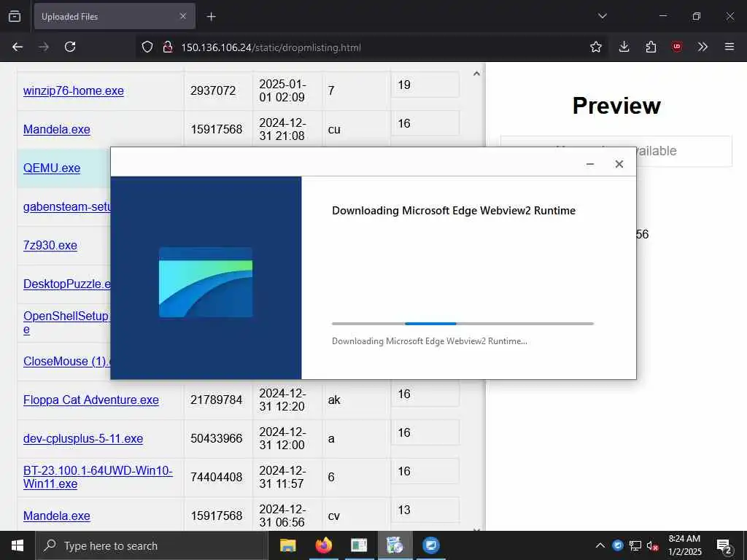
Task: Open the first Mandela.exe link dated 2024-12-31 21:08
Action: 57,129
